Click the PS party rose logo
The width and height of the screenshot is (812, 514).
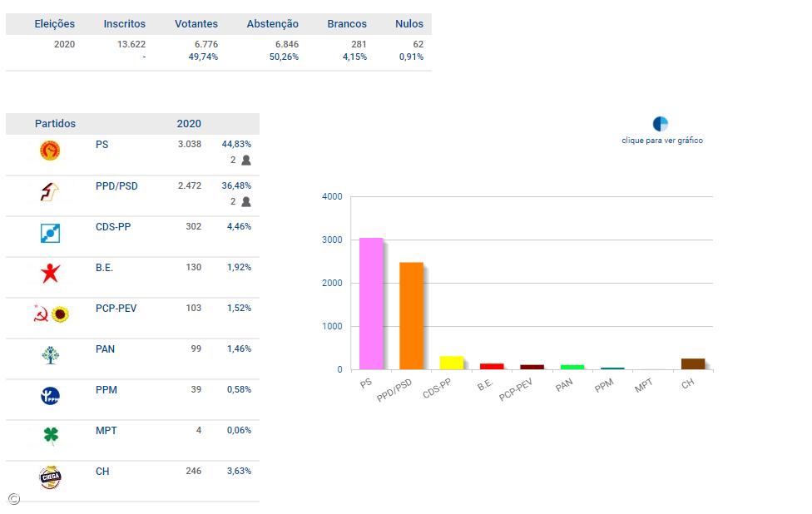[50, 151]
